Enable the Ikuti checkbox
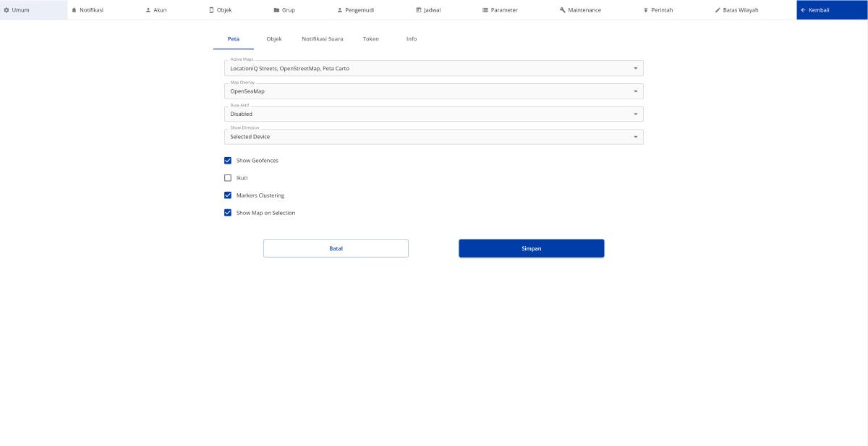Viewport: 868px width, 446px height. click(228, 178)
